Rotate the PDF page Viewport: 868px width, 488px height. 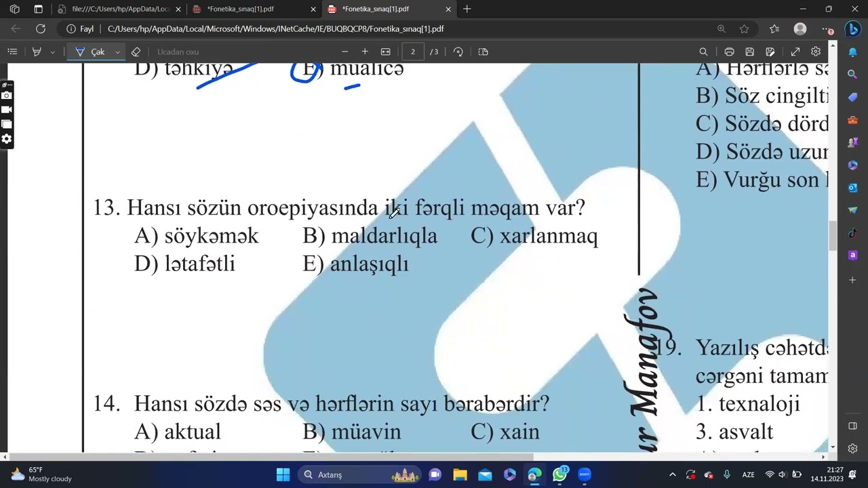point(458,52)
